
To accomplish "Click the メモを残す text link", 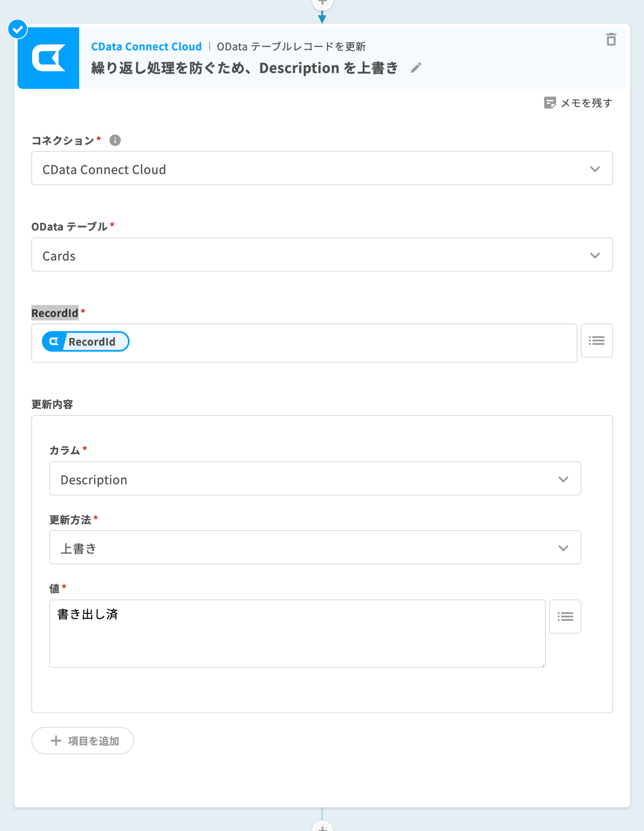I will 586,103.
